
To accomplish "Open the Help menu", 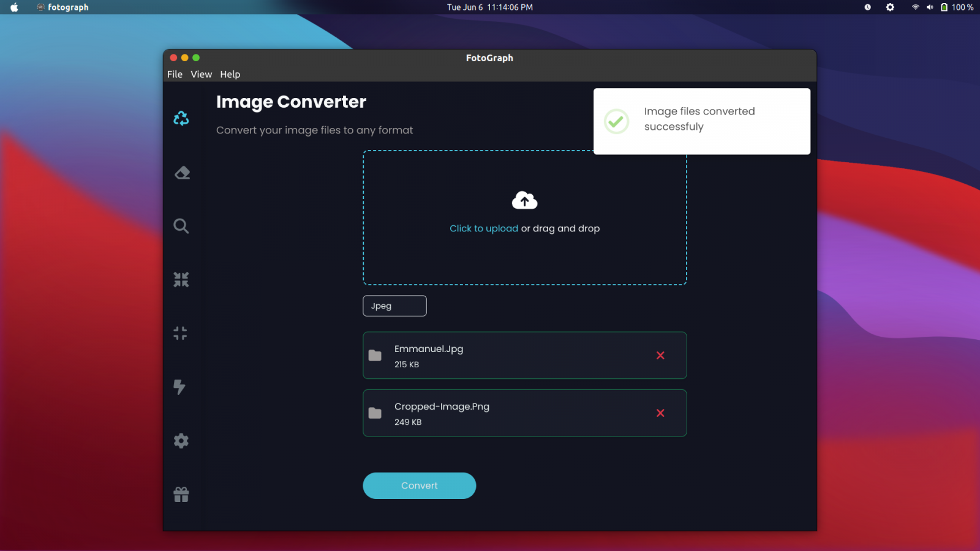I will 230,74.
